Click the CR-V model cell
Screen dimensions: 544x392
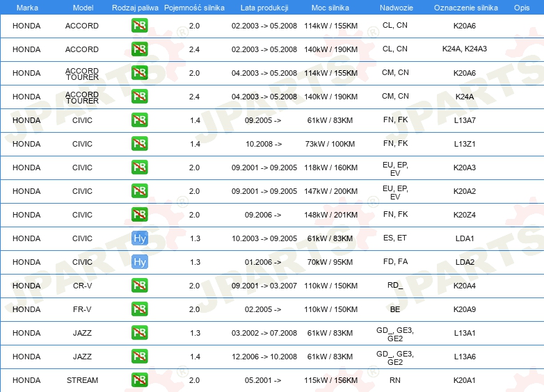pyautogui.click(x=82, y=286)
